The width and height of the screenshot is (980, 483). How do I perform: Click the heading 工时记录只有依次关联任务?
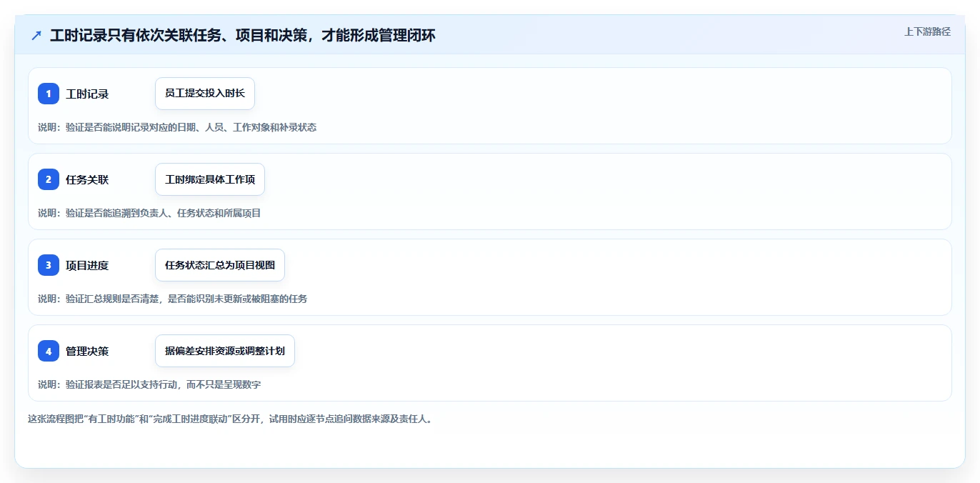click(243, 35)
